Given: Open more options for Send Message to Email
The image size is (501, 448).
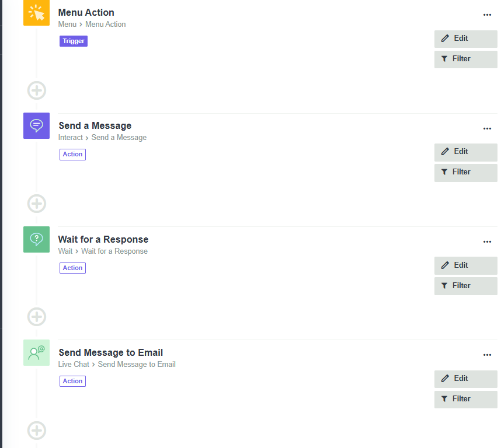Looking at the screenshot, I should (487, 355).
